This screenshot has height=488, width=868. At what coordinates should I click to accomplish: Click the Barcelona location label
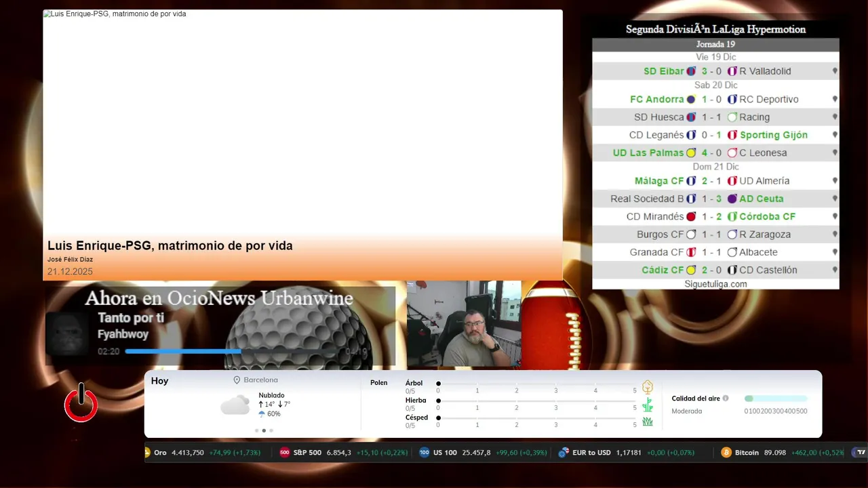(x=260, y=380)
